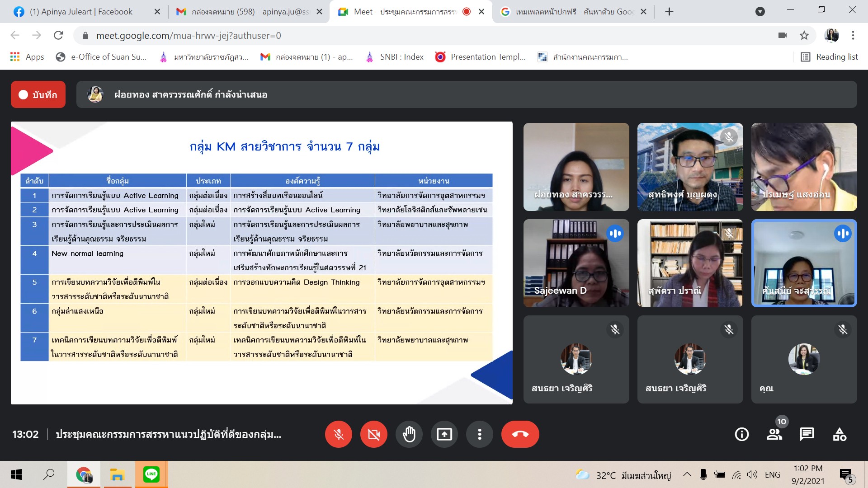Open more options three-dot menu in Meet

click(x=480, y=434)
